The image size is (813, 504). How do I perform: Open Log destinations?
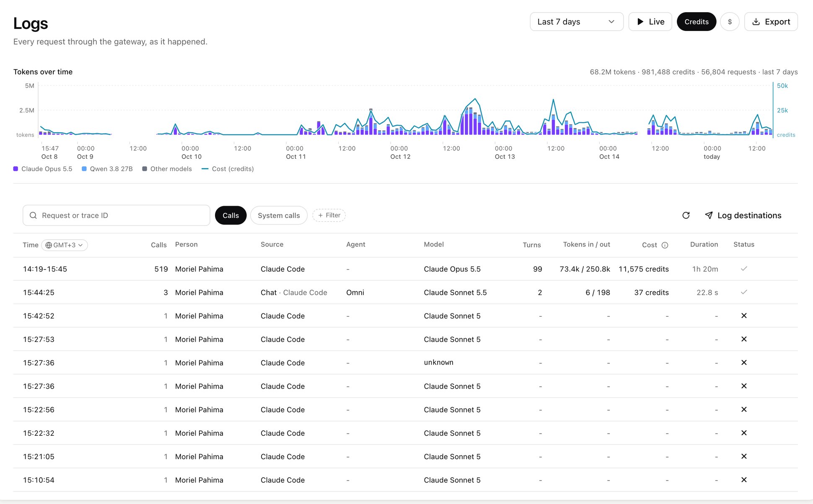743,215
